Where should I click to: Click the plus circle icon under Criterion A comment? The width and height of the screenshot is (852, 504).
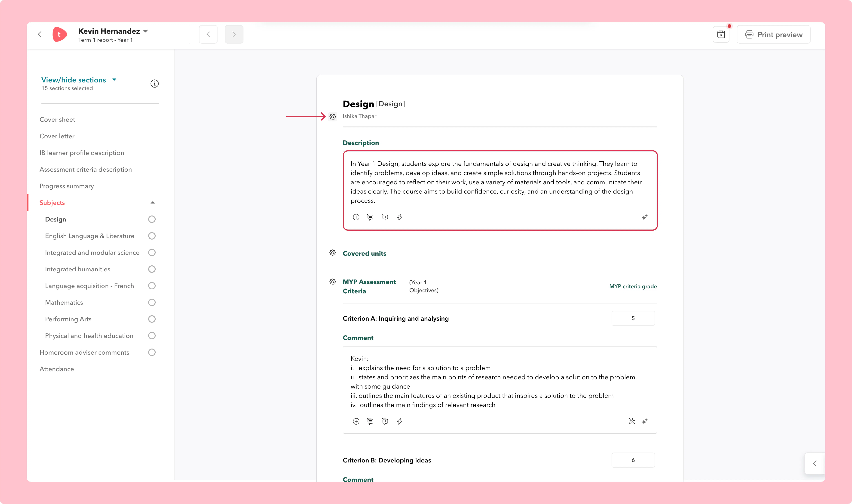pos(356,421)
